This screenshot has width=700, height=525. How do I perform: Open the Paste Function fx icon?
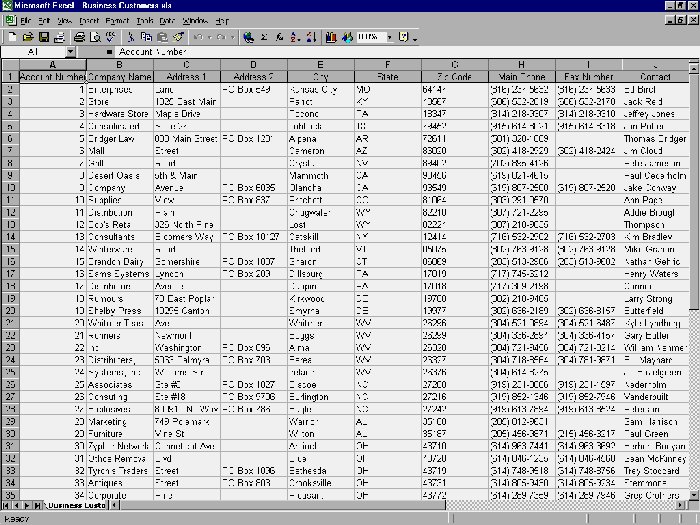(x=279, y=37)
